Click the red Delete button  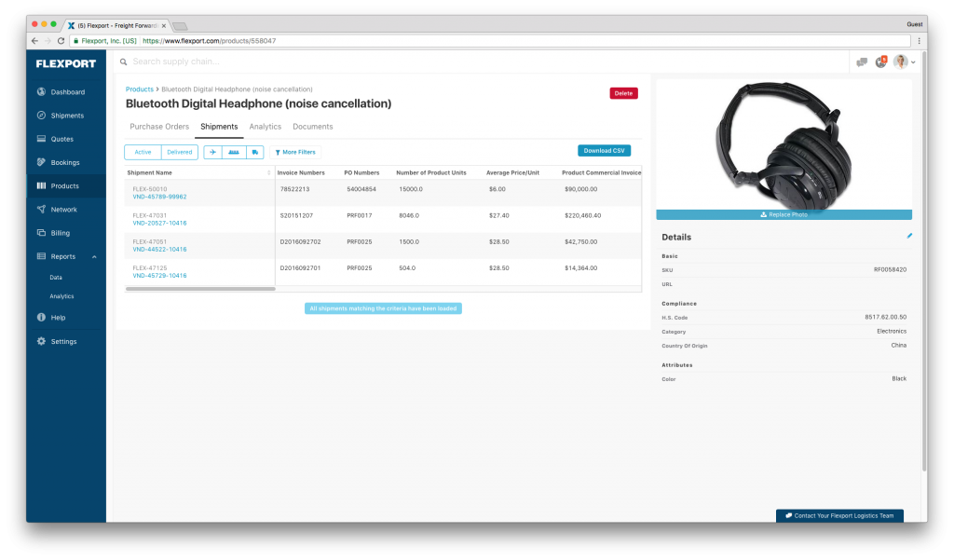[623, 93]
